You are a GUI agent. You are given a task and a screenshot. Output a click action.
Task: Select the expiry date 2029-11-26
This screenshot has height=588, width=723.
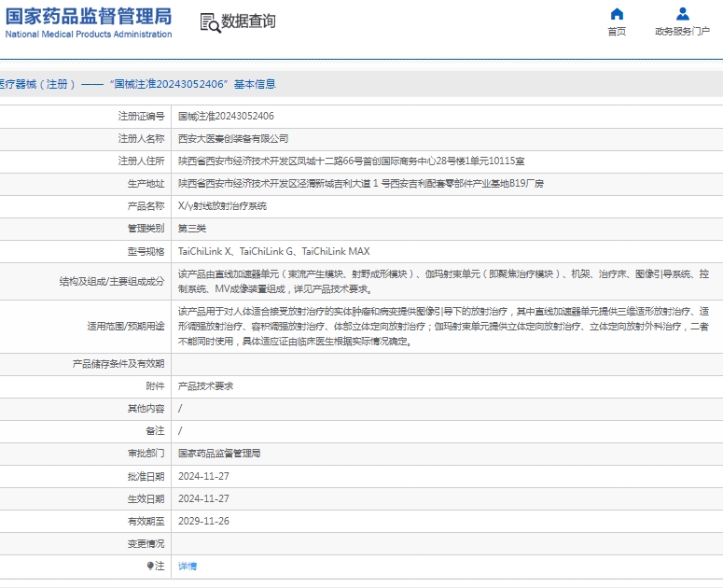tap(203, 521)
